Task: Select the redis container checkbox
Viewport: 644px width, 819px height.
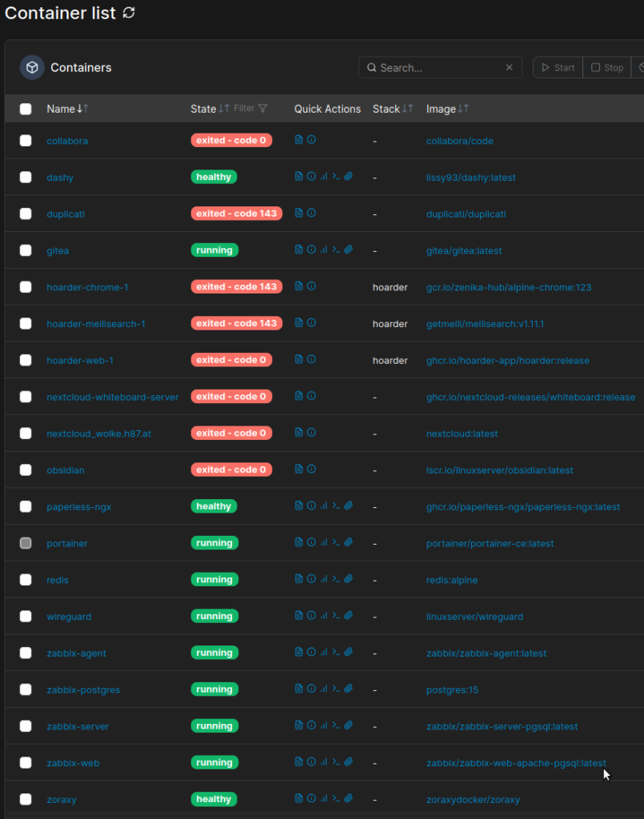Action: [x=26, y=579]
